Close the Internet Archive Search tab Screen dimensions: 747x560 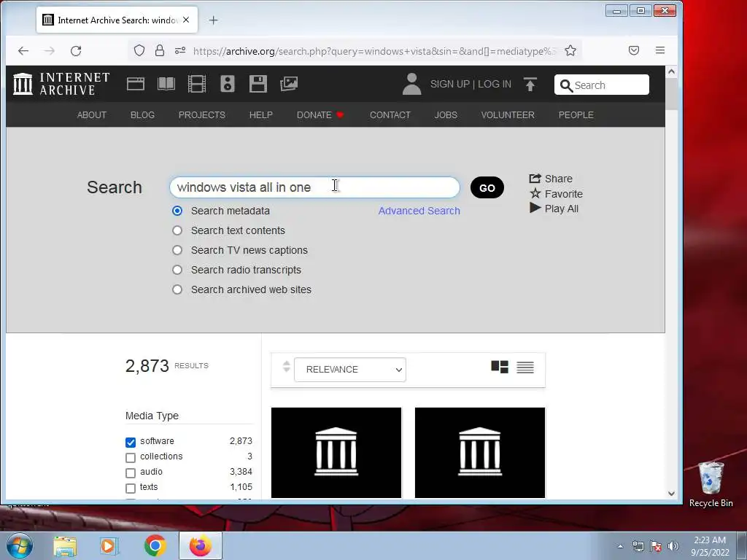(x=186, y=20)
